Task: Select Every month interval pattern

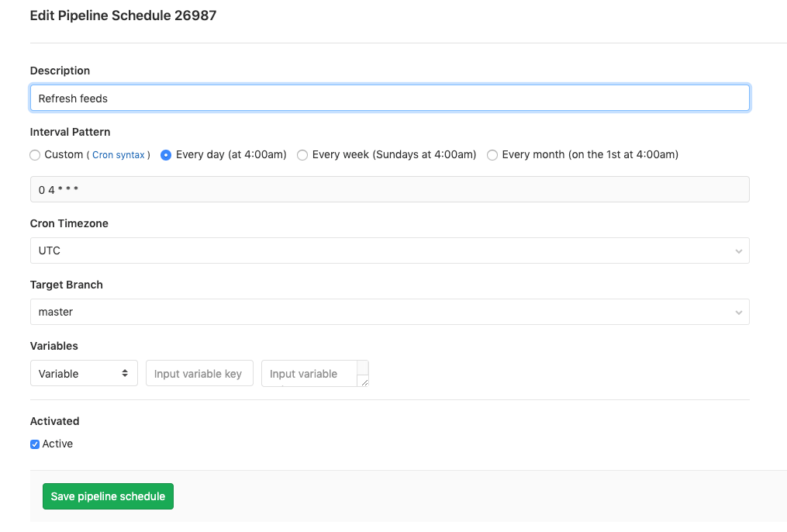Action: 492,155
